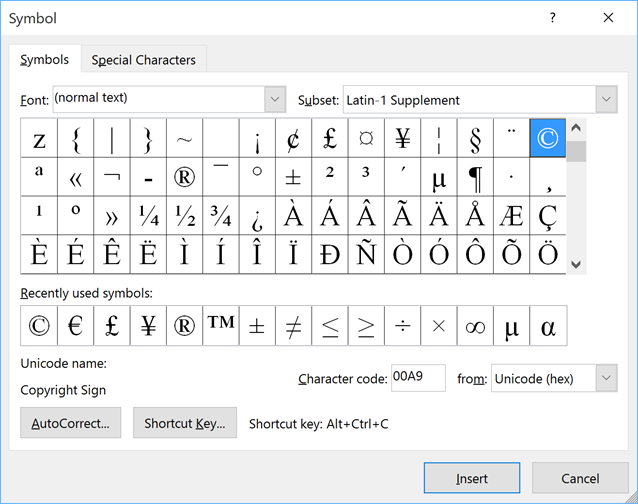Select the pound sign in symbol grid
The height and width of the screenshot is (504, 638).
[x=329, y=139]
